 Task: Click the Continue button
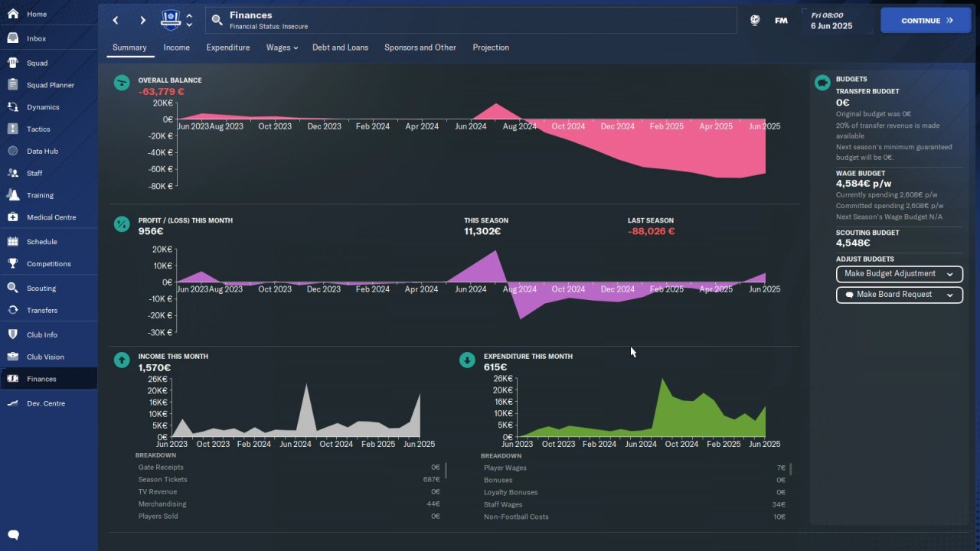[926, 21]
